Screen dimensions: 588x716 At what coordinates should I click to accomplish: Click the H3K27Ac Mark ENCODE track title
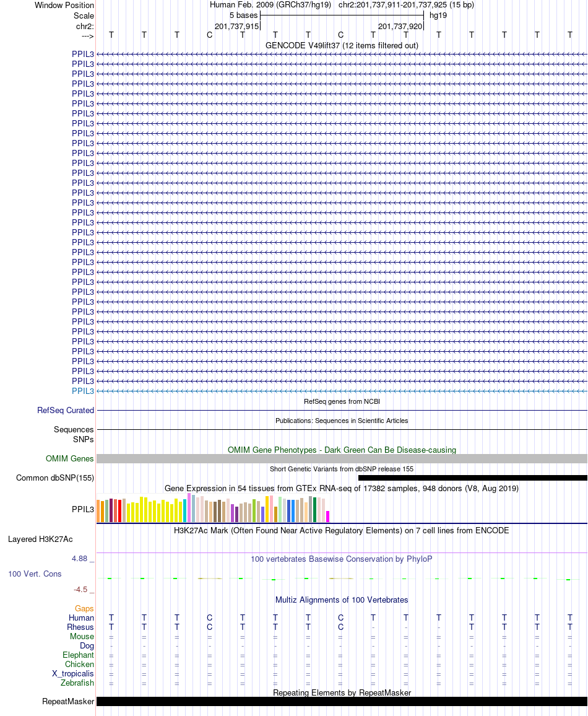[342, 530]
